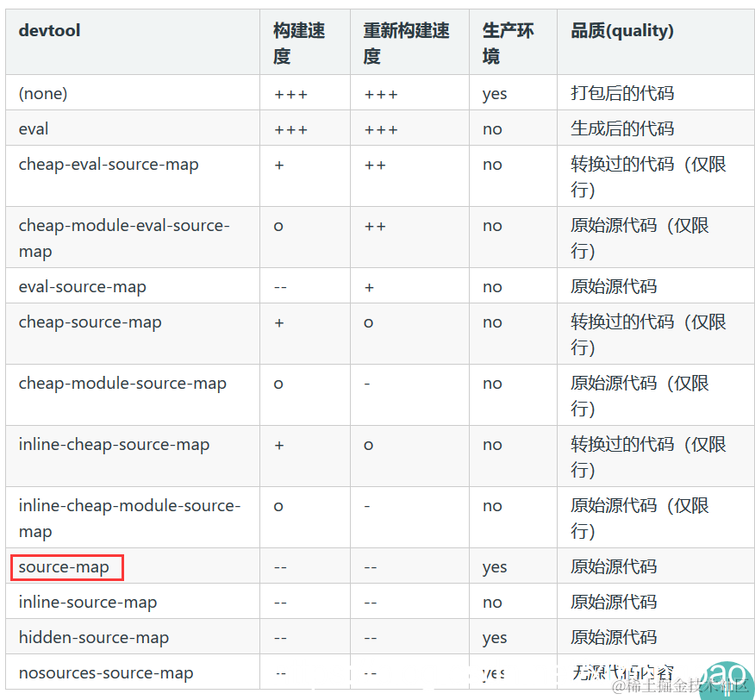Click '原始源代码' in the eval-source-map row
Screen dimensions: 755x700
[614, 287]
